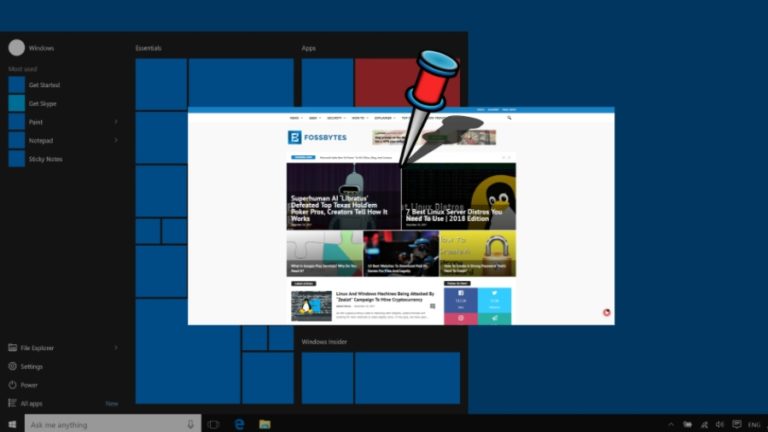Click the Get Skype app icon

tap(17, 103)
